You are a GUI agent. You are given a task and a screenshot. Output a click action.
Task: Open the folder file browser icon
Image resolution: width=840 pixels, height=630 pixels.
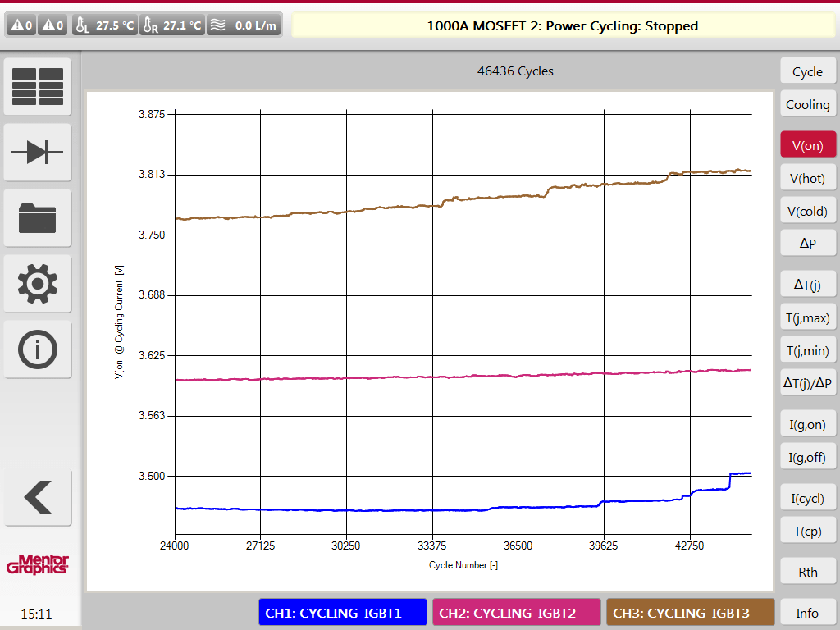[x=38, y=218]
